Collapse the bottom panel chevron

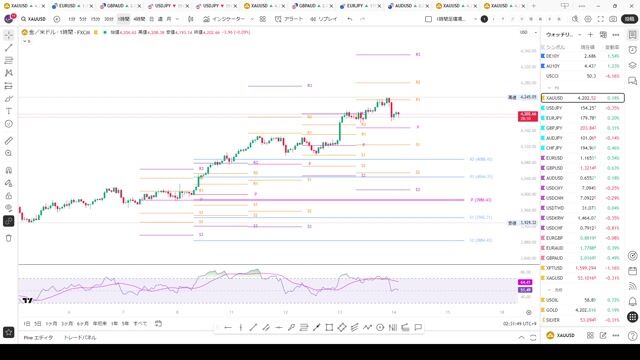pos(521,338)
